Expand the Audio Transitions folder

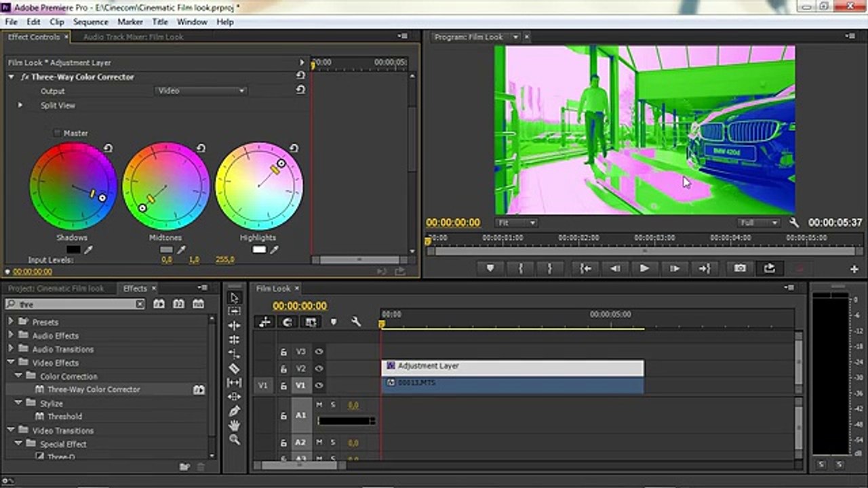pos(11,348)
